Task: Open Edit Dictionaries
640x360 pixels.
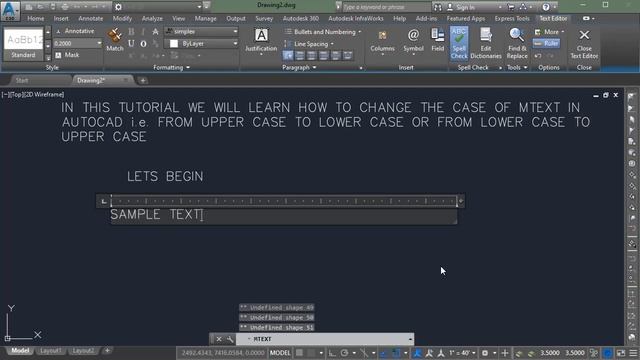Action: tap(486, 43)
